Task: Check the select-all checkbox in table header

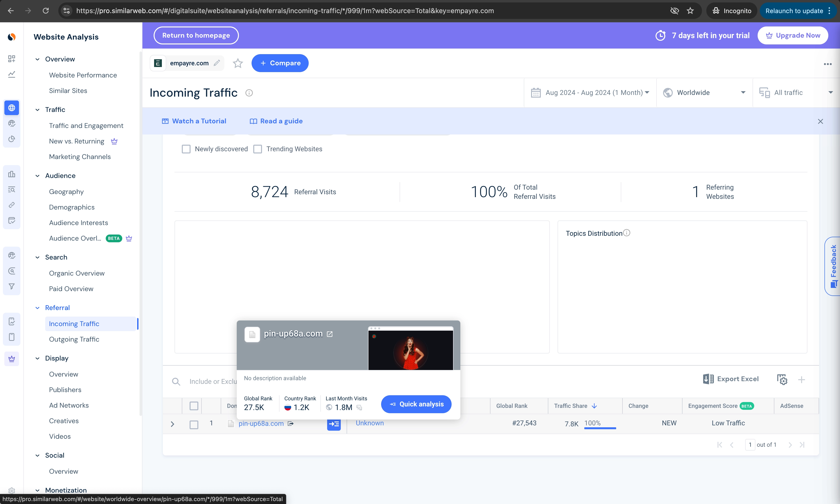Action: pyautogui.click(x=194, y=405)
